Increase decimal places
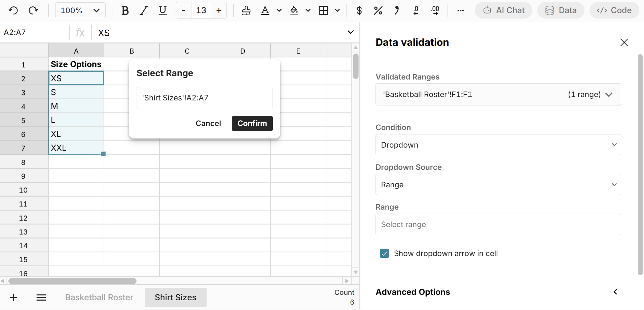Viewport: 644px width, 310px height. tap(435, 10)
